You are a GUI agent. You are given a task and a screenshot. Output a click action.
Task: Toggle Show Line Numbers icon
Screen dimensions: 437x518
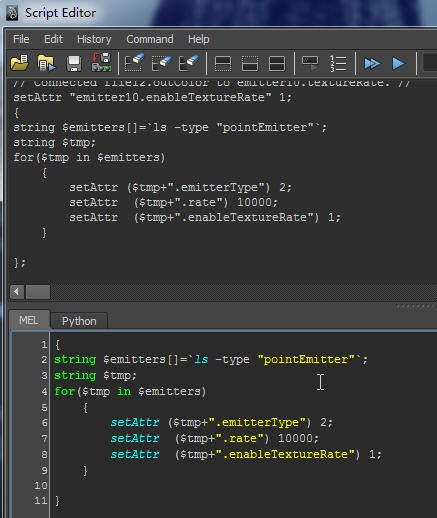[x=338, y=63]
